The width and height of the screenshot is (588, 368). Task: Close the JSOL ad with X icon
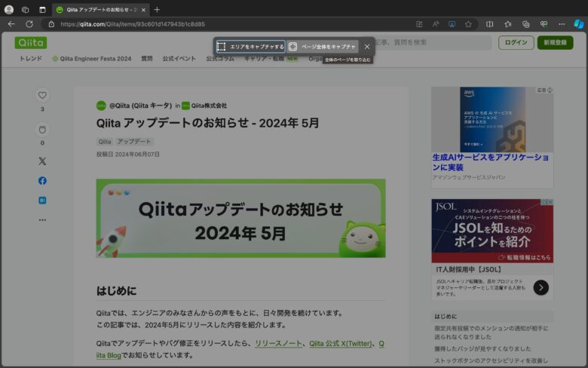[x=550, y=202]
